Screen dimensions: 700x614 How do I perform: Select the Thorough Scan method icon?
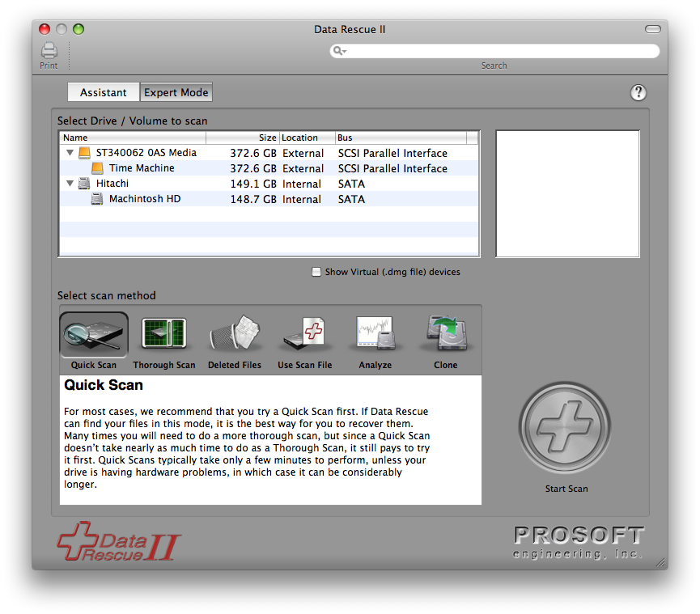163,333
